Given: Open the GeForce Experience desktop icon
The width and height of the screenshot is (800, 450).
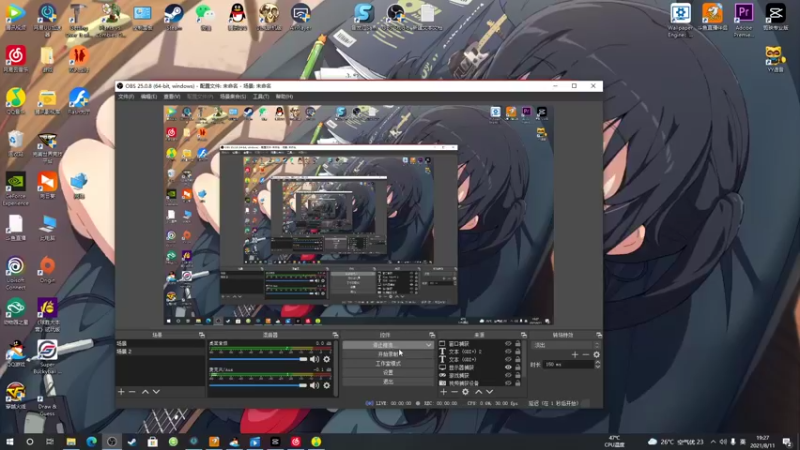Looking at the screenshot, I should (16, 189).
